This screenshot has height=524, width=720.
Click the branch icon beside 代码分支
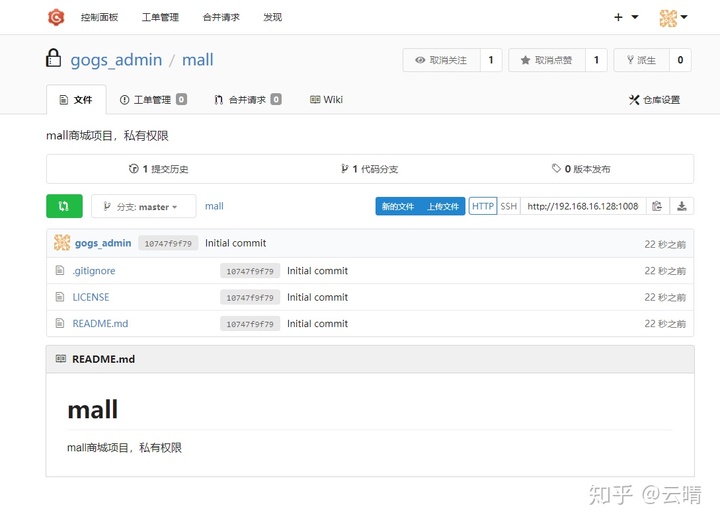click(x=344, y=169)
